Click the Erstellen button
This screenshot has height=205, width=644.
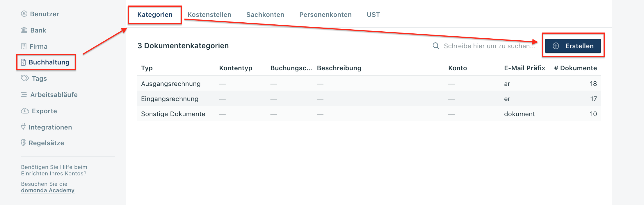pos(572,46)
